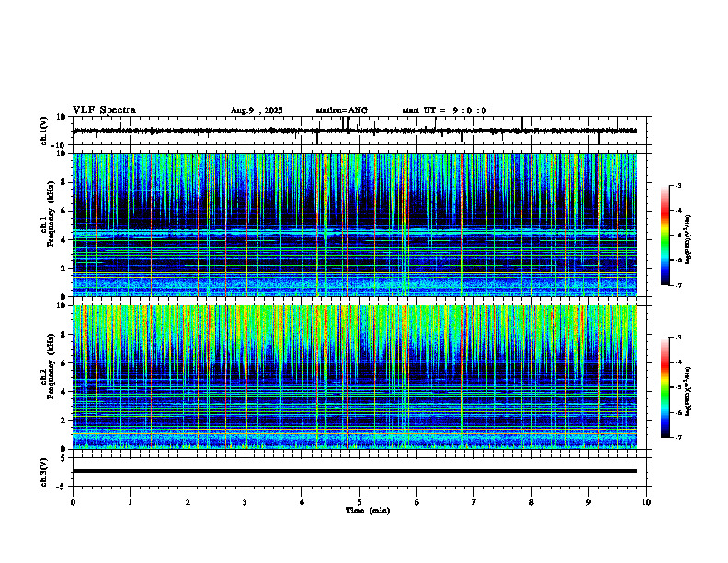
Task: Click inside the ch.2 spectrogram panel
Action: click(x=355, y=377)
